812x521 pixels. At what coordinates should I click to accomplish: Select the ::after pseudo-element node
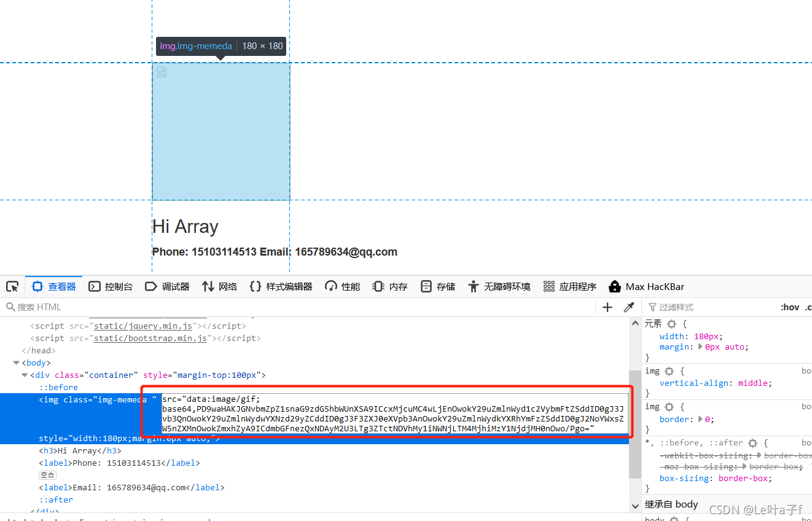tap(56, 500)
